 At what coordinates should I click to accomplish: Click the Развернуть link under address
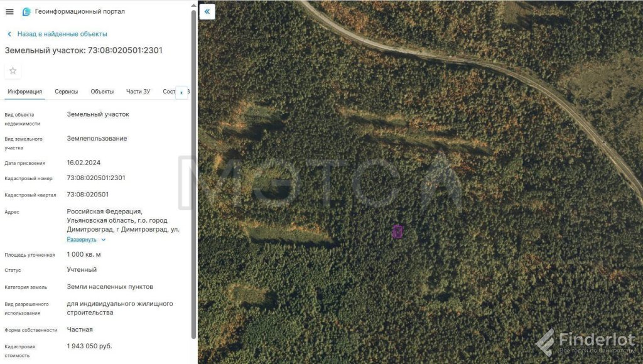pyautogui.click(x=82, y=239)
